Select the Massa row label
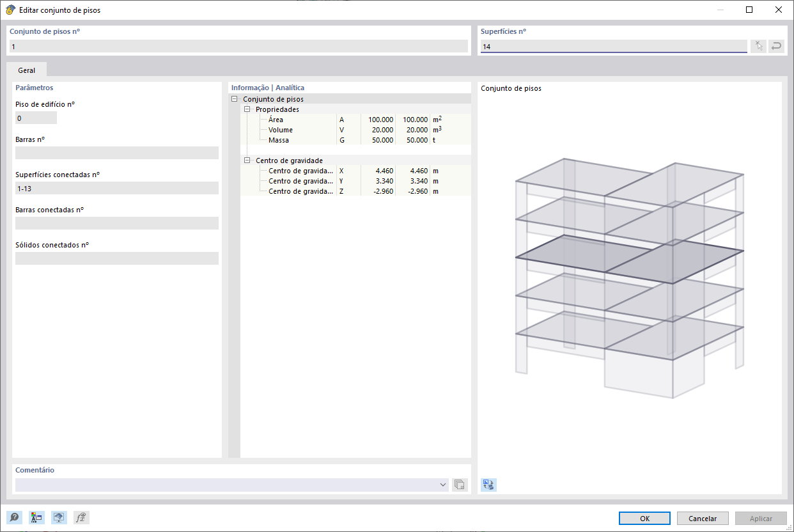Screen dimensions: 794x532 [279, 140]
